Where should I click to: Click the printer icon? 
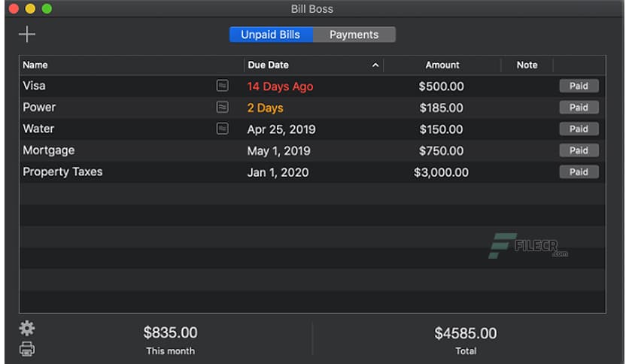[27, 348]
